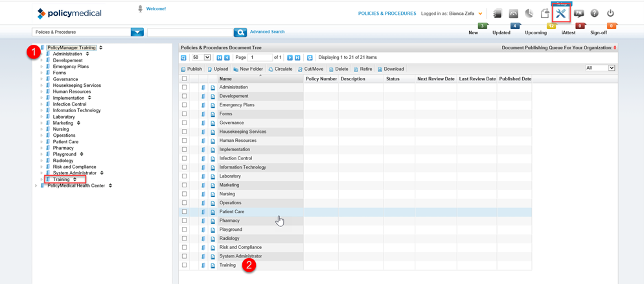Expand PolicyMedical Health Center tree node
The image size is (644, 284).
[36, 186]
